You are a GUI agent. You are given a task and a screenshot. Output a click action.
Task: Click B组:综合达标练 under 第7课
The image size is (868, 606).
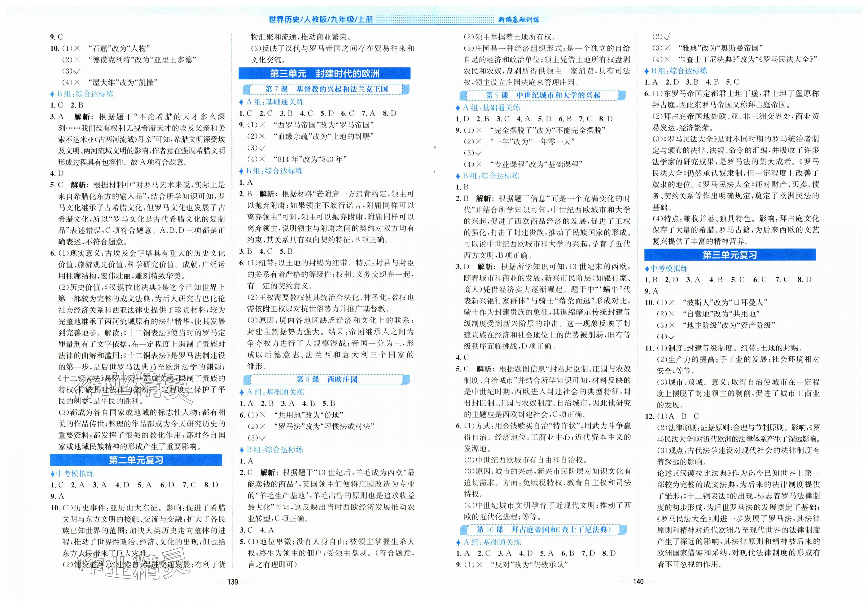(x=271, y=171)
